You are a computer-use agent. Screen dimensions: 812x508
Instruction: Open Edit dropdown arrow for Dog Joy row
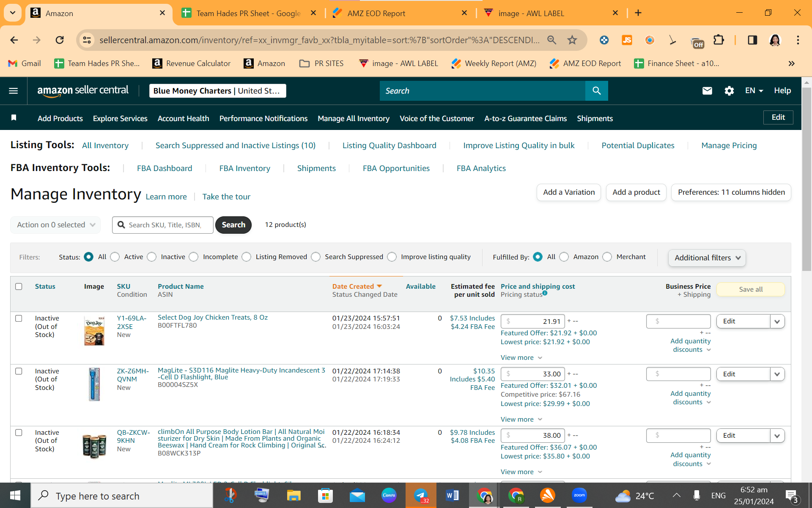coord(777,321)
